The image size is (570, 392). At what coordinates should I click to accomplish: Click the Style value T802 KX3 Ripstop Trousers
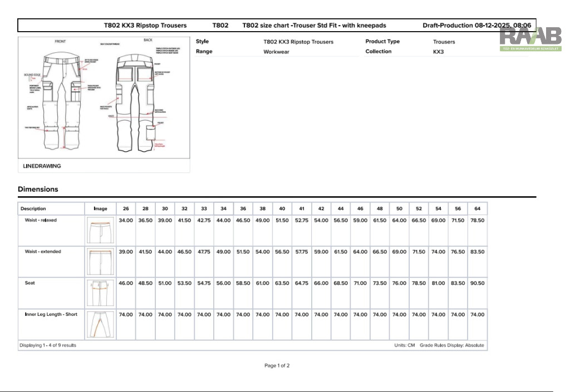click(x=298, y=42)
